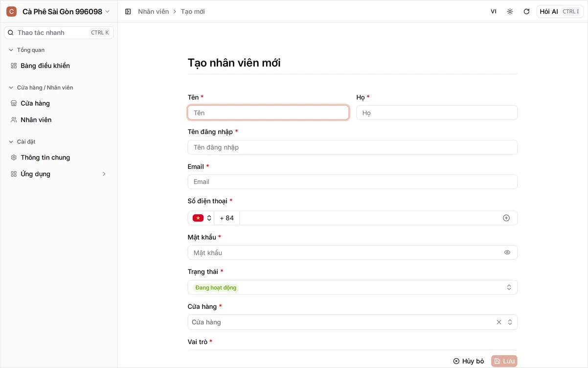Click the Số điện thoại label
The image size is (588, 368).
pyautogui.click(x=207, y=201)
